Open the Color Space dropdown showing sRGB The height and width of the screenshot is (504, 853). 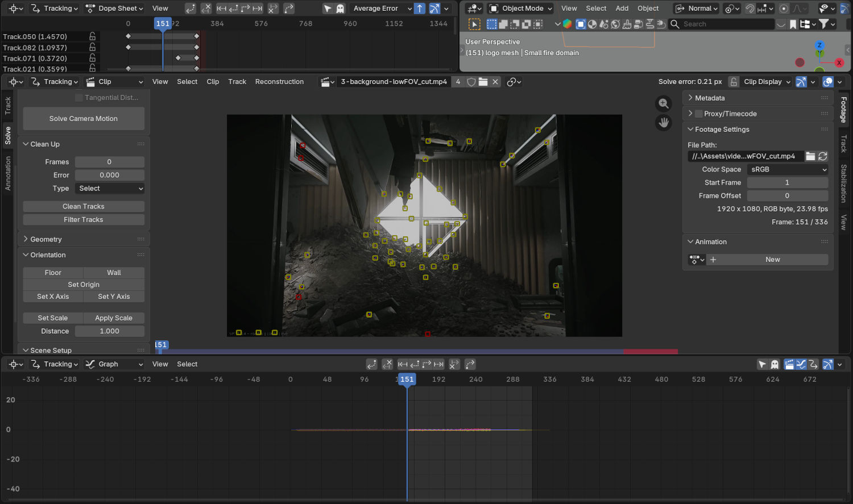pyautogui.click(x=788, y=169)
